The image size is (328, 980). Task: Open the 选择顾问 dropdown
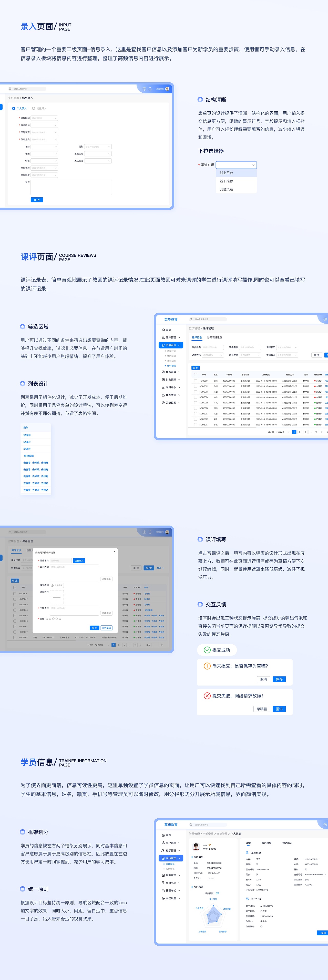pos(44,118)
